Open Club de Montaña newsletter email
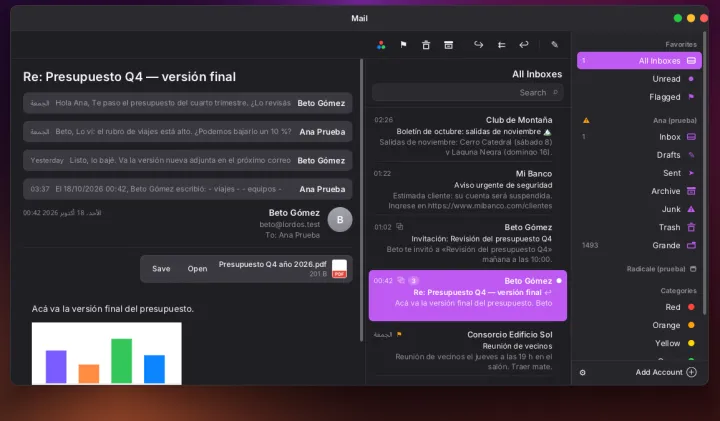Screen dimensions: 720x421 pos(467,136)
